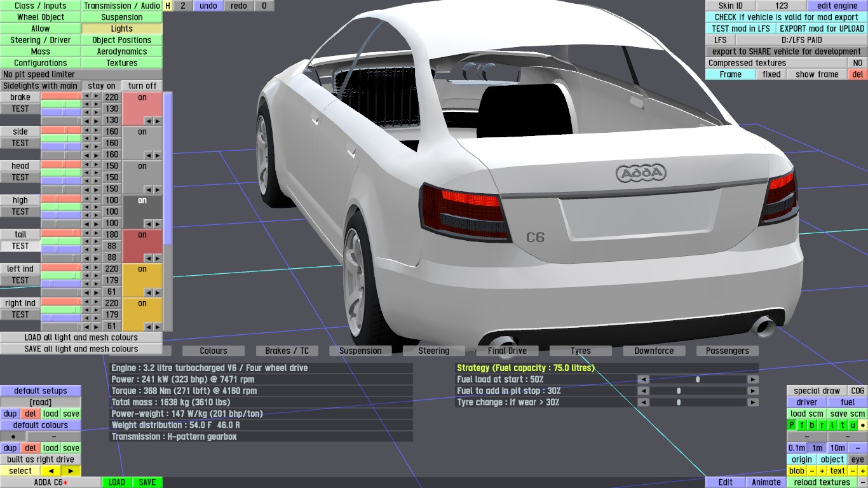The width and height of the screenshot is (868, 488).
Task: Click the tail light red colour swatch
Action: pos(142,246)
